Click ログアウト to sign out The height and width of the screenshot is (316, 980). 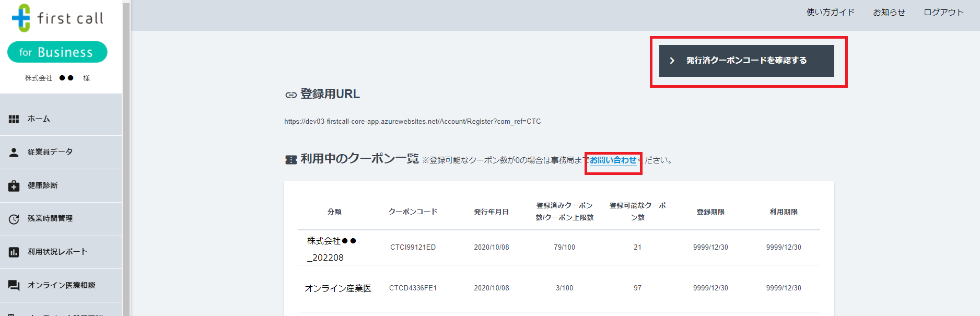[x=943, y=12]
